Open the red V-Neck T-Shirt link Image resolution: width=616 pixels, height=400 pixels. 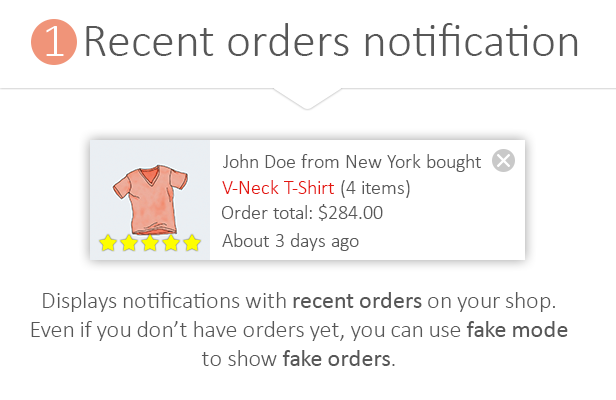tap(278, 188)
